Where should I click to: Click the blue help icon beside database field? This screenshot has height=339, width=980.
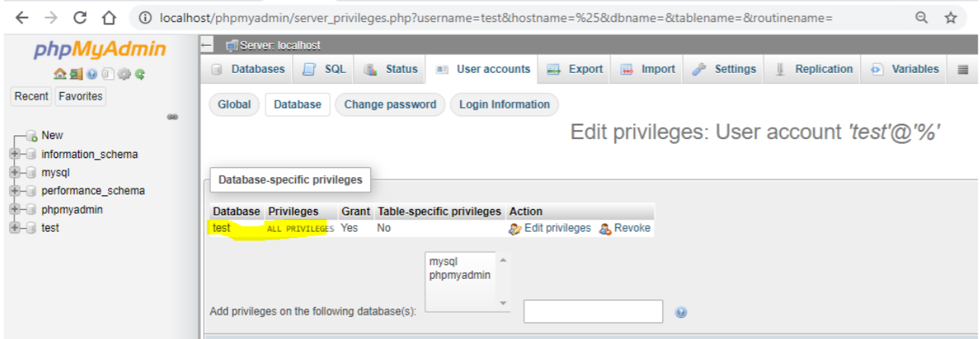point(681,312)
